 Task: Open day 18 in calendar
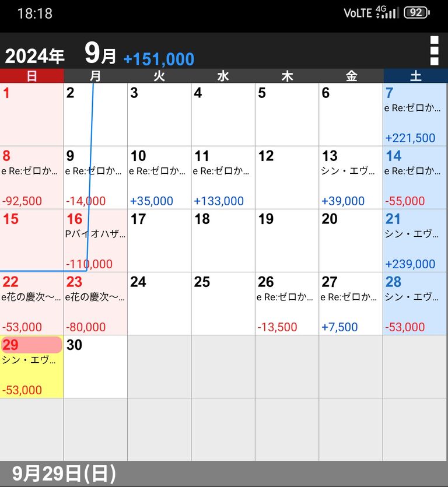pos(223,241)
